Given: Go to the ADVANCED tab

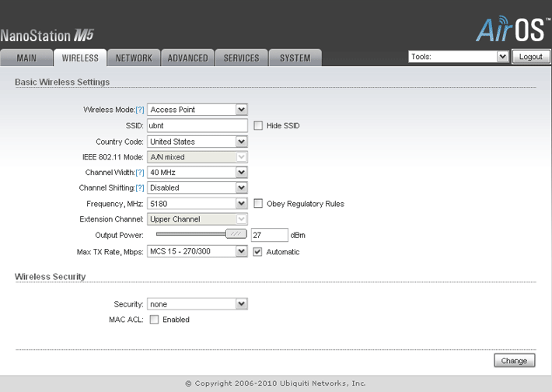Looking at the screenshot, I should click(187, 58).
